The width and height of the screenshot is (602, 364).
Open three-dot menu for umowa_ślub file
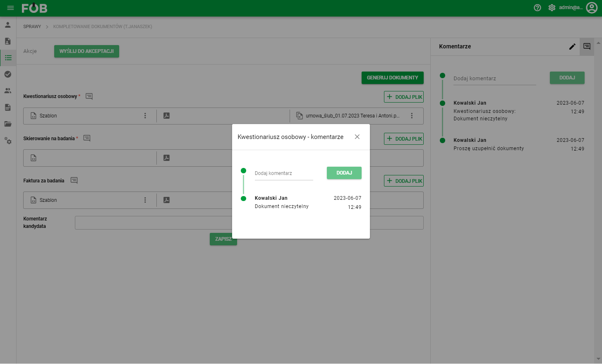click(412, 116)
